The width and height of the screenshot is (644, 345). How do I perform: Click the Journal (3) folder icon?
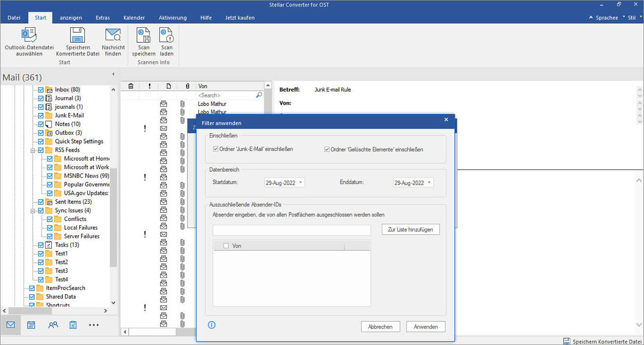(x=49, y=98)
